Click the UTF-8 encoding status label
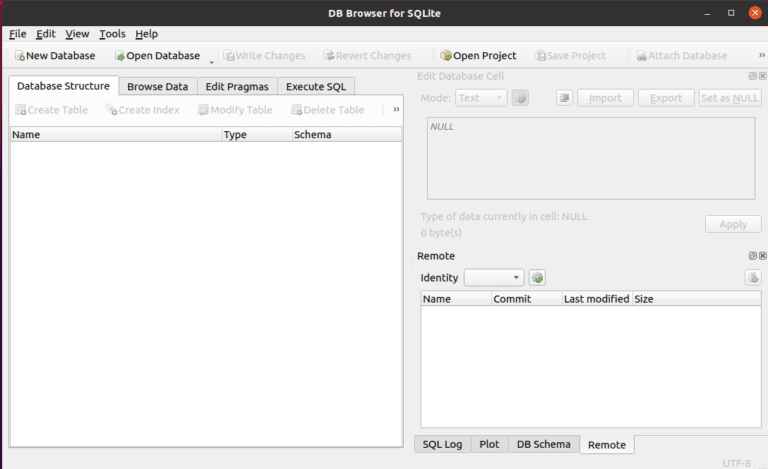This screenshot has width=768, height=469. click(737, 463)
